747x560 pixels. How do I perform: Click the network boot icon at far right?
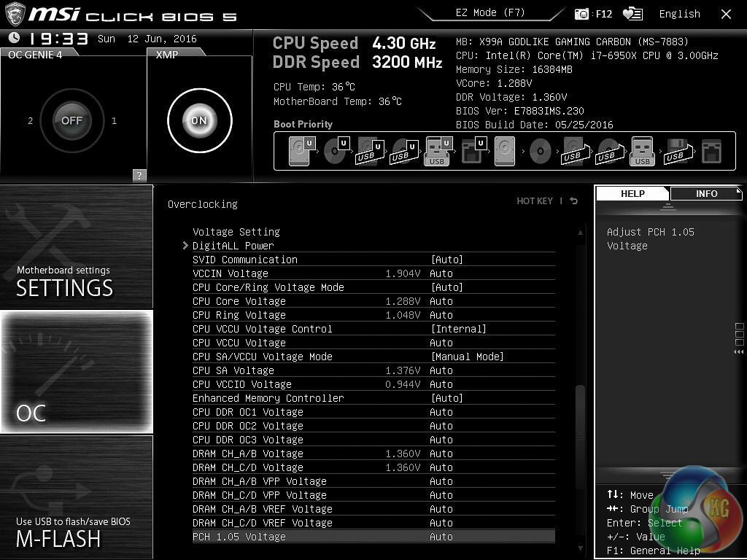pos(711,152)
